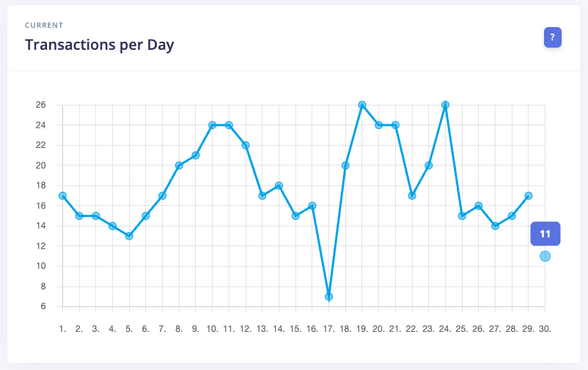Click the day 1 data point
This screenshot has width=588, height=370.
(x=62, y=196)
